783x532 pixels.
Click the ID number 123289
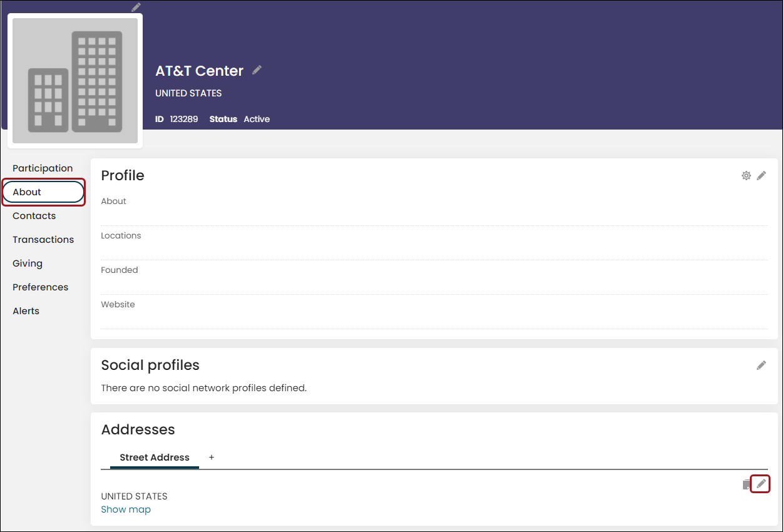(x=184, y=119)
